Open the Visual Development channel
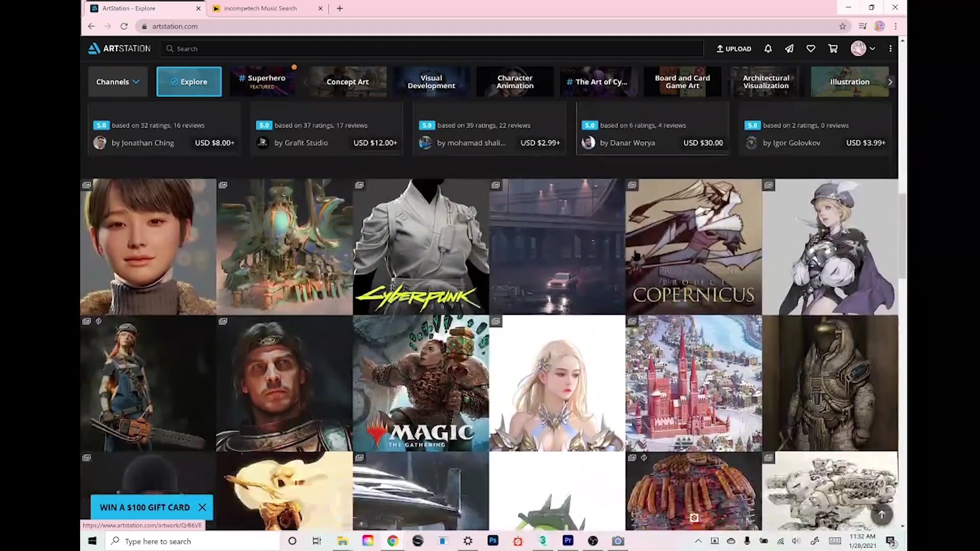Viewport: 980px width, 551px height. click(x=431, y=82)
